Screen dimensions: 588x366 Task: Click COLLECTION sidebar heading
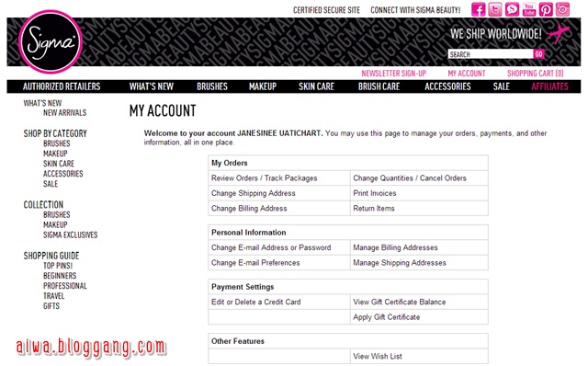coord(43,205)
